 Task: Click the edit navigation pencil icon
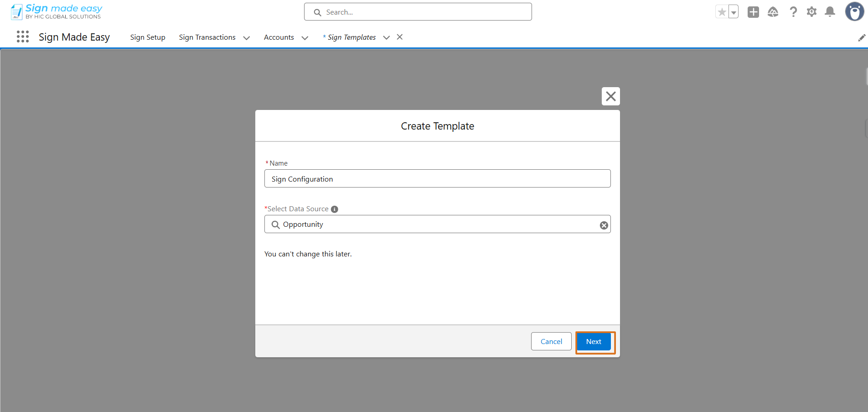[x=862, y=37]
